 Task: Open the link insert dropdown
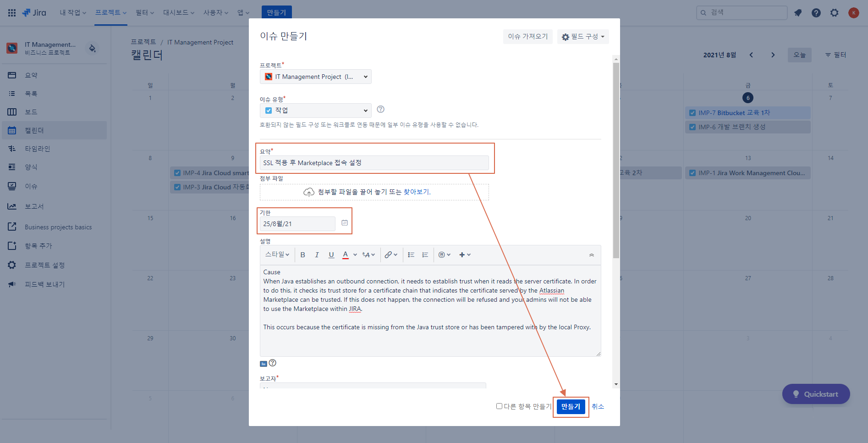tap(391, 255)
